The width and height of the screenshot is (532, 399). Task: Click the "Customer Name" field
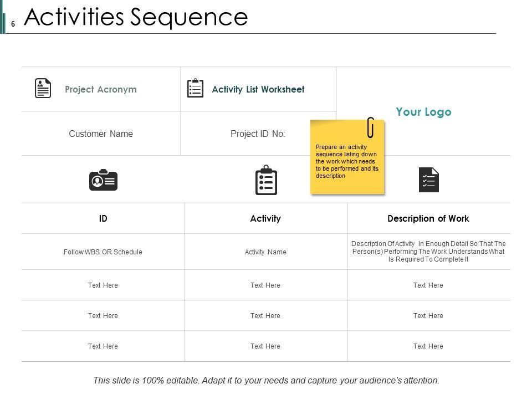pyautogui.click(x=100, y=134)
